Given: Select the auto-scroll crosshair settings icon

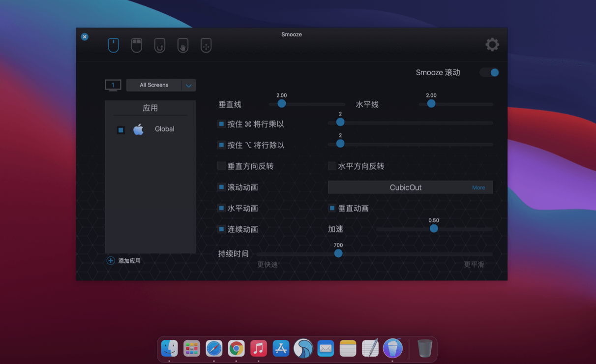Looking at the screenshot, I should tap(206, 45).
